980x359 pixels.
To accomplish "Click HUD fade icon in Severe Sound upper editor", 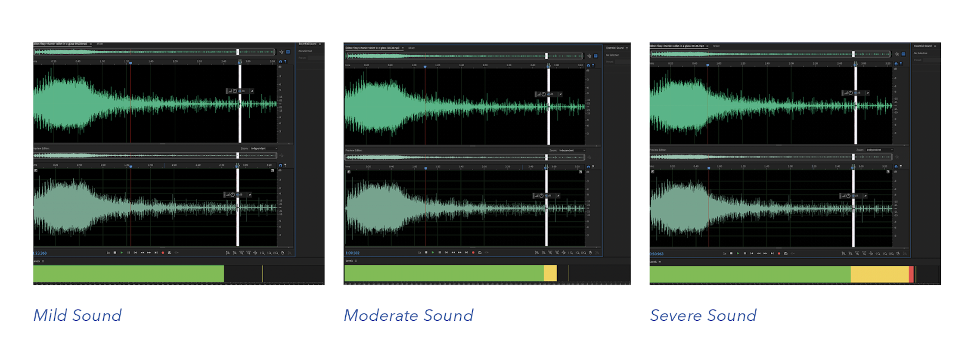I will 846,93.
